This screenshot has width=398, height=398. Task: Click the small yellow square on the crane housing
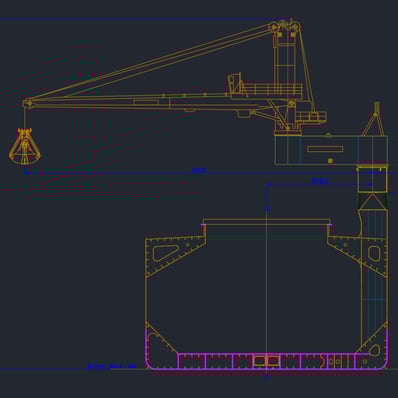330,161
